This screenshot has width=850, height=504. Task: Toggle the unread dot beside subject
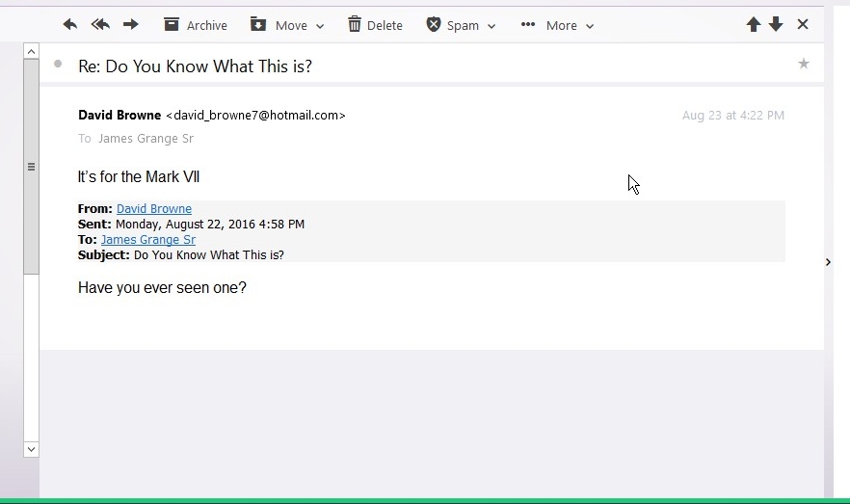click(58, 64)
